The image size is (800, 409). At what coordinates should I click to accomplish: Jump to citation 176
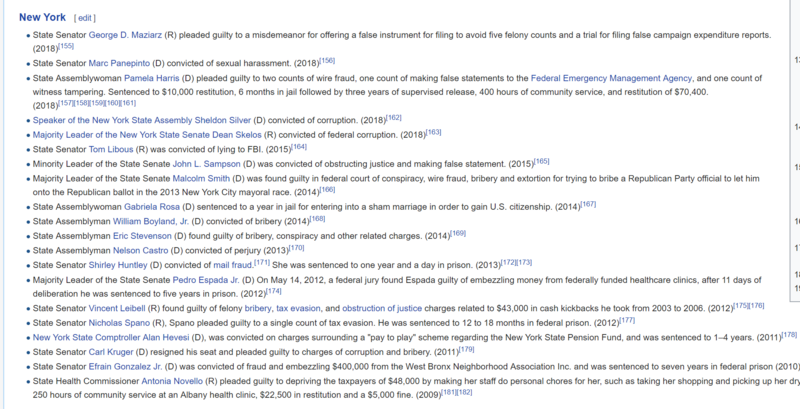[x=757, y=305]
